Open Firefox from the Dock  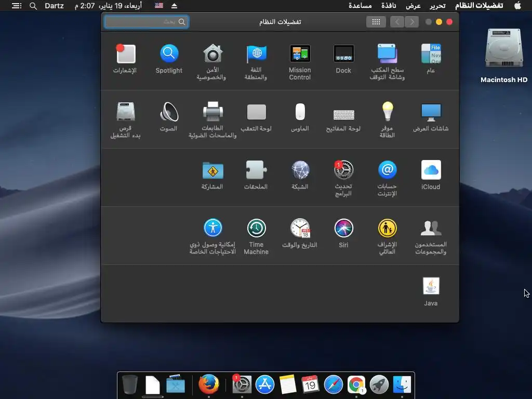[x=209, y=384]
